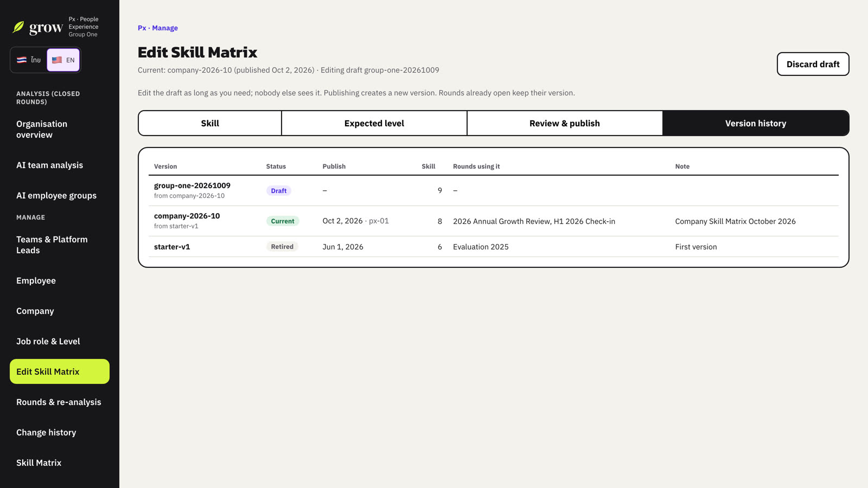Click the 2026 Annual Growth Review rounds cell
868x488 pixels.
point(534,221)
